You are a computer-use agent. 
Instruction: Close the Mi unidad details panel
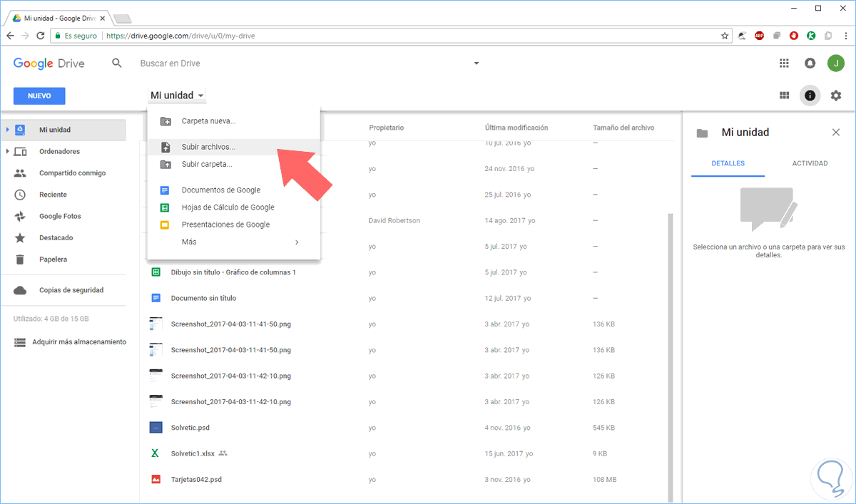coord(836,132)
